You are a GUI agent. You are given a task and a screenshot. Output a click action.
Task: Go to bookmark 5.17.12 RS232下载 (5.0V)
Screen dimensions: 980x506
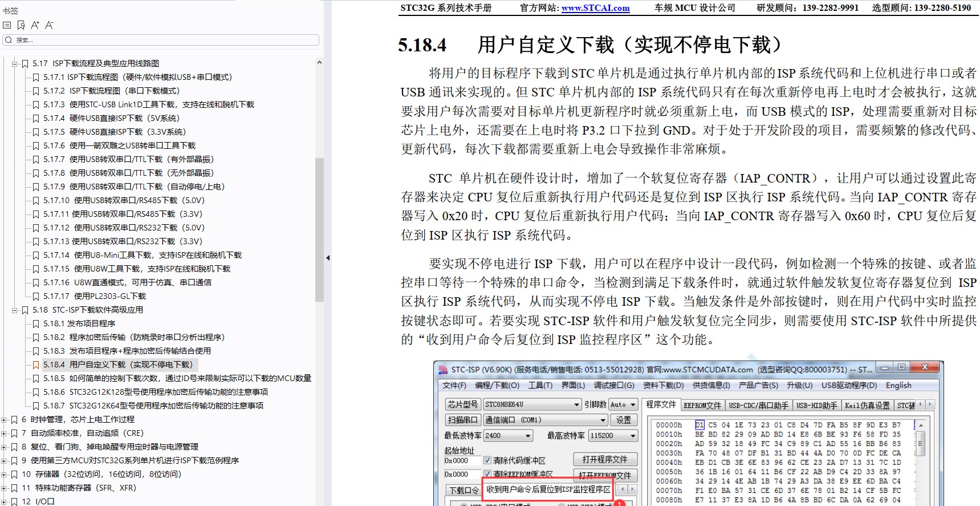[x=124, y=228]
